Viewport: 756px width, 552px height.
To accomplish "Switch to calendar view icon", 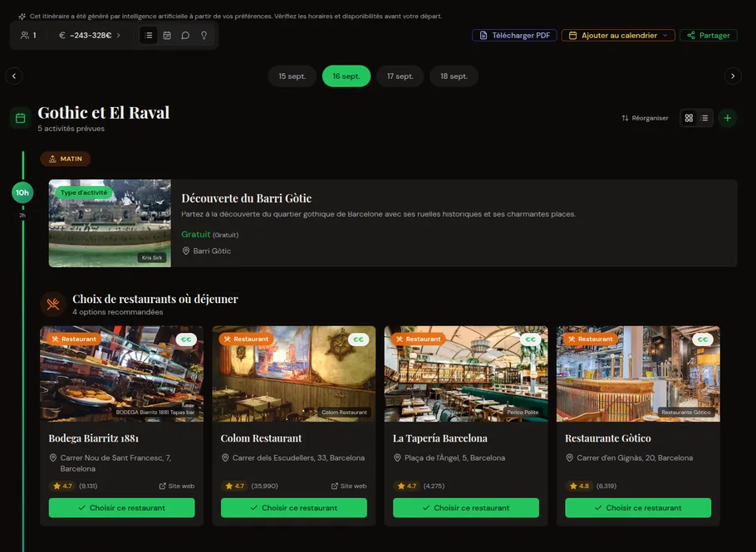I will tap(167, 35).
